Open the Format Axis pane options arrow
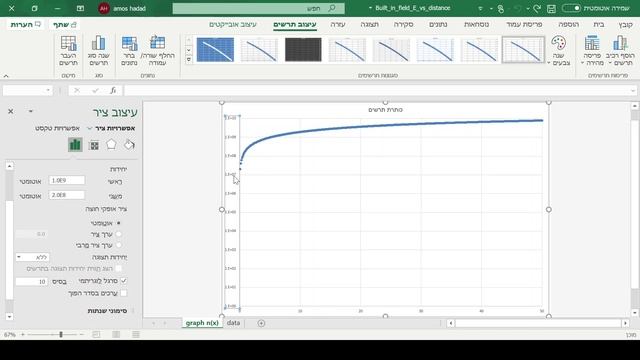 tap(31, 111)
